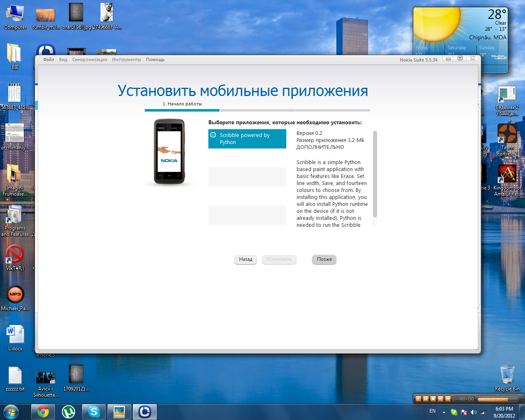Click 'Scribble powered by Python' list entry text
The image size is (525, 420).
coord(244,139)
